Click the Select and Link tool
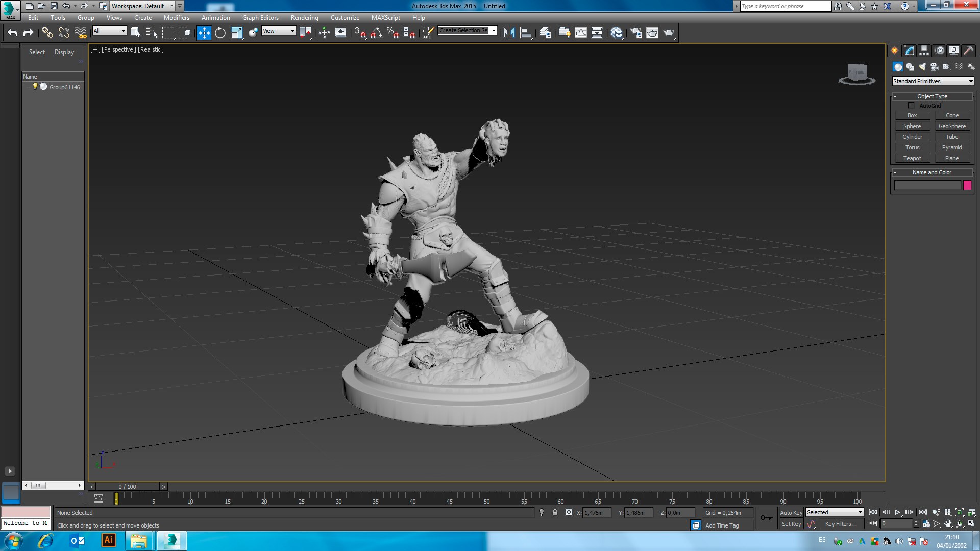 (47, 33)
